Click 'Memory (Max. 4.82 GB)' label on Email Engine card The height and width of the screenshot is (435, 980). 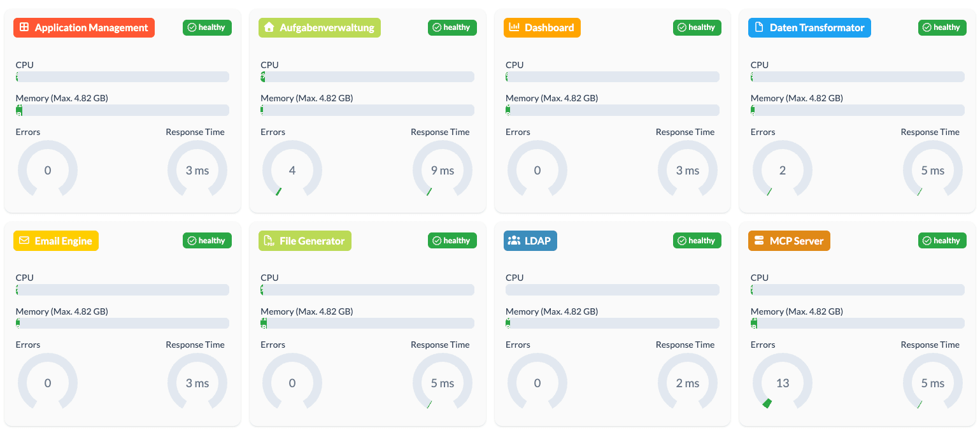pyautogui.click(x=62, y=311)
